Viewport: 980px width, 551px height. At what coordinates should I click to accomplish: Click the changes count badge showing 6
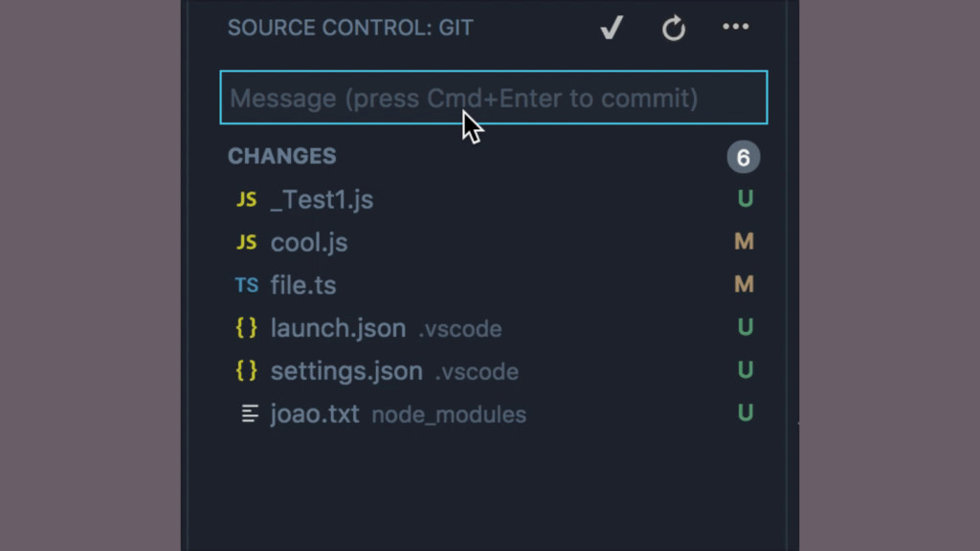click(x=743, y=158)
